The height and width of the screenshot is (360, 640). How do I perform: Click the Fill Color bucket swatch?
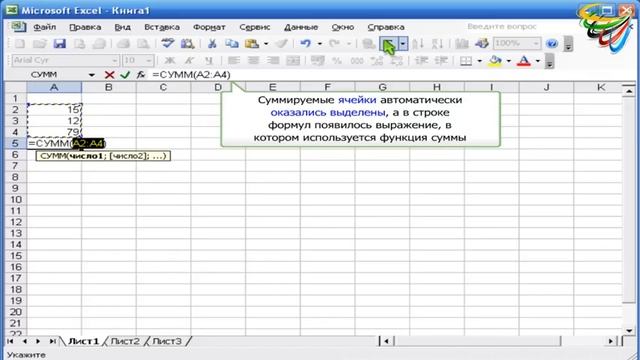click(495, 61)
